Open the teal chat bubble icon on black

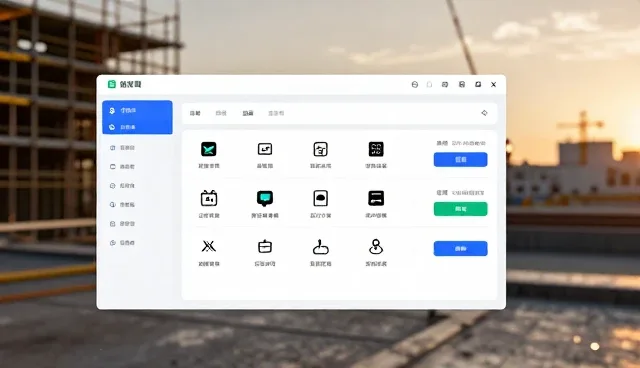click(x=265, y=198)
